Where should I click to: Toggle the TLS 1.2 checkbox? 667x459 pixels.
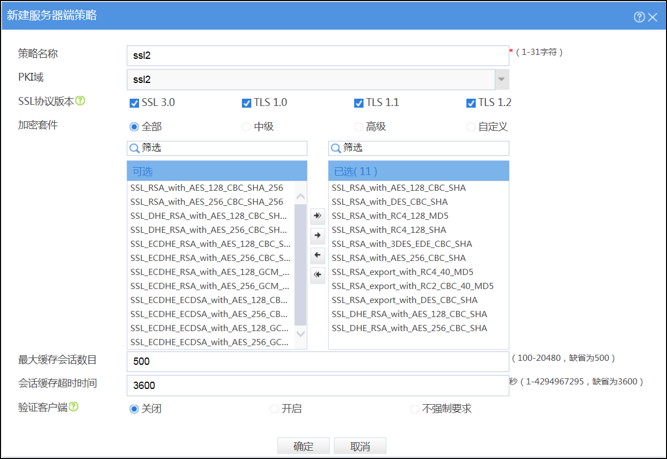click(471, 103)
